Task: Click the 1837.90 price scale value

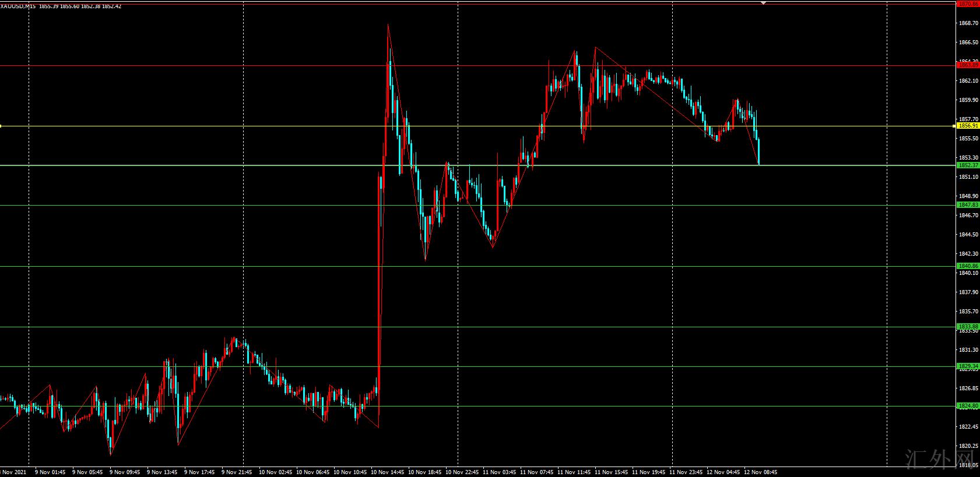Action: [x=968, y=292]
